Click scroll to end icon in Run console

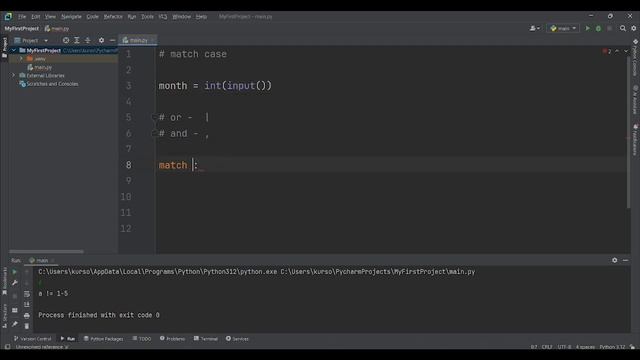click(27, 304)
